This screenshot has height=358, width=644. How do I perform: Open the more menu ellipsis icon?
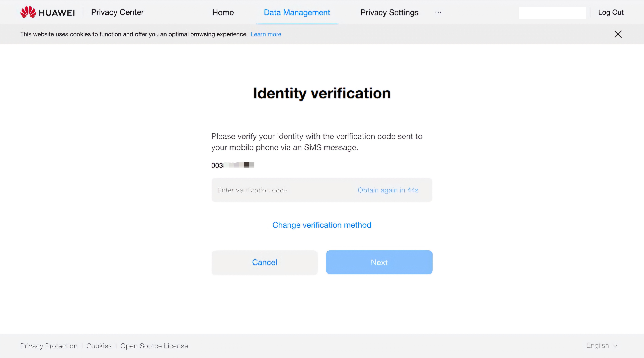point(438,12)
